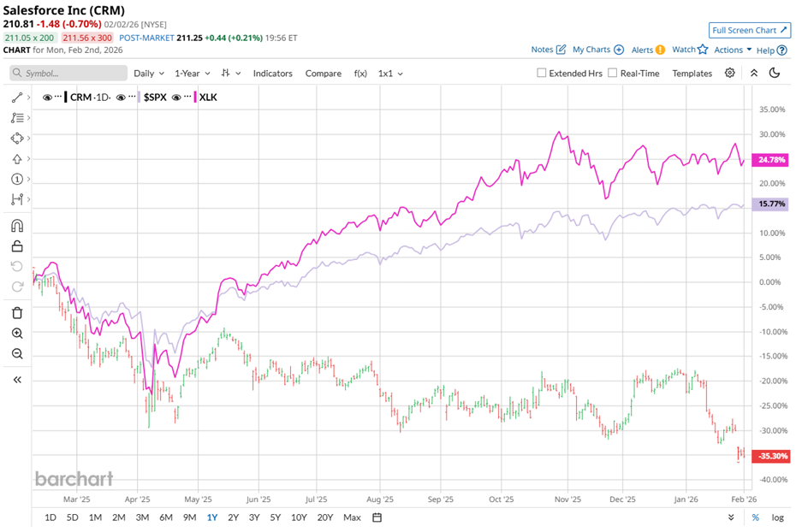The height and width of the screenshot is (532, 802).
Task: Hide the $SPX comparison series
Action: pos(122,98)
